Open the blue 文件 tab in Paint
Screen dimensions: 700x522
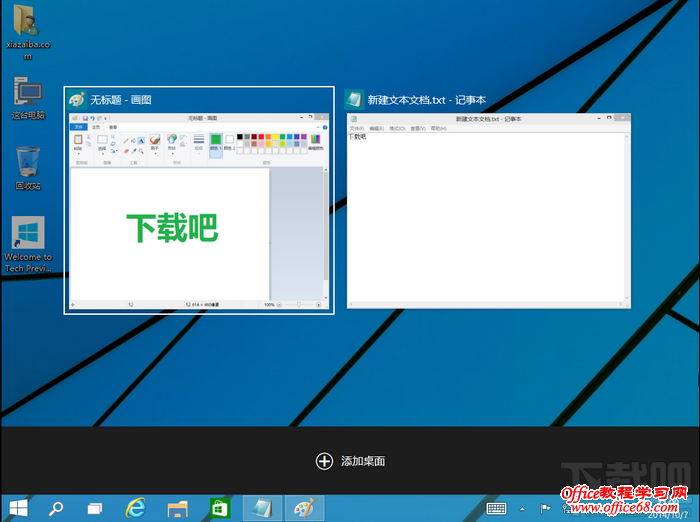[x=79, y=127]
